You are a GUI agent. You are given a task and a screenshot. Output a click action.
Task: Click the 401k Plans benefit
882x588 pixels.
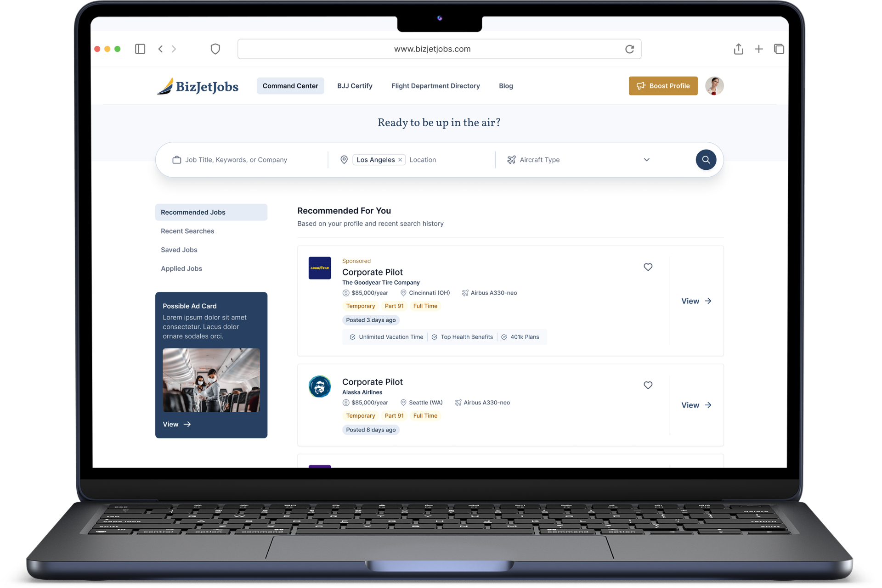tap(520, 337)
